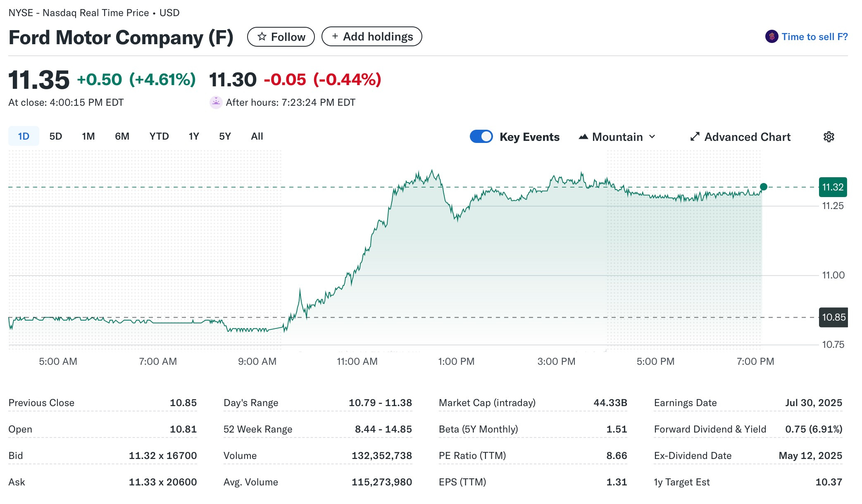Viewport: 862px width, 504px height.
Task: Click the 1:00 PM time axis label
Action: coord(456,361)
